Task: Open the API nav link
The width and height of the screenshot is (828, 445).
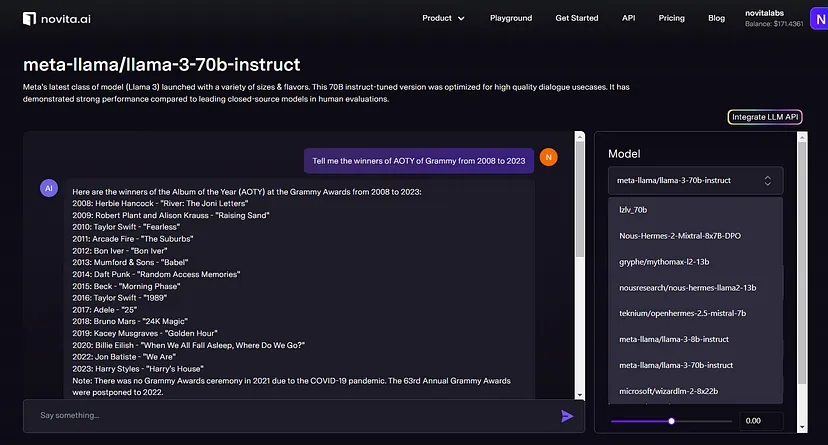Action: pos(628,18)
